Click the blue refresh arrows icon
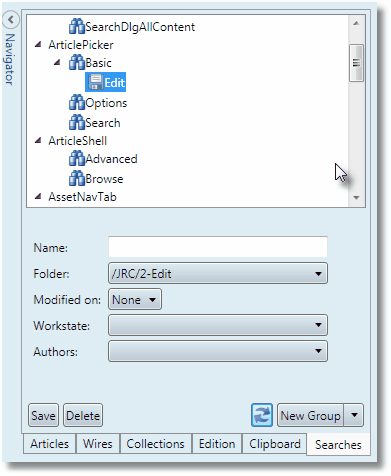 [x=262, y=415]
